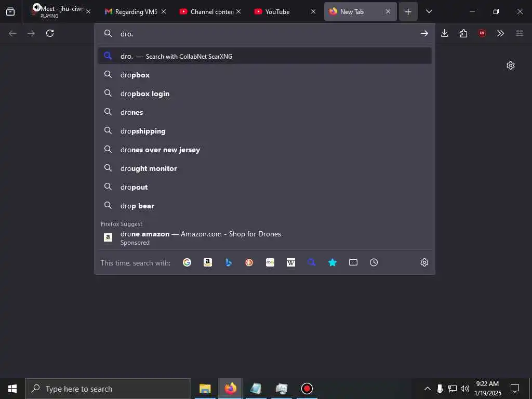Click the Go arrow in address bar
Image resolution: width=532 pixels, height=399 pixels.
pos(424,33)
